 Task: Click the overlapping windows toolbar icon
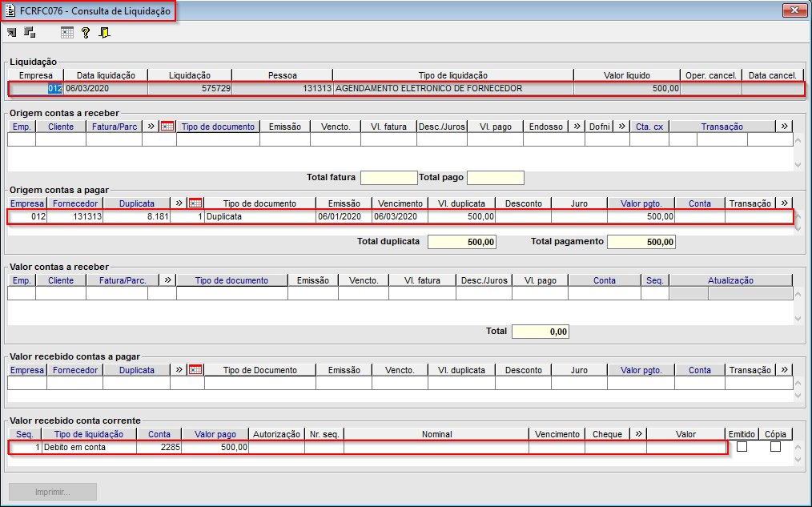click(30, 32)
